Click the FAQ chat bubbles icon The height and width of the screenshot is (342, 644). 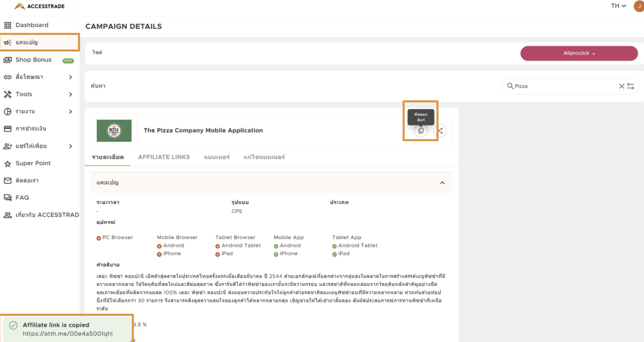[x=8, y=198]
